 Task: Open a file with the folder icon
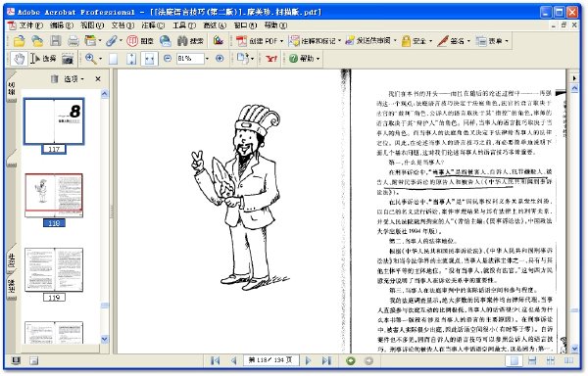(x=19, y=41)
